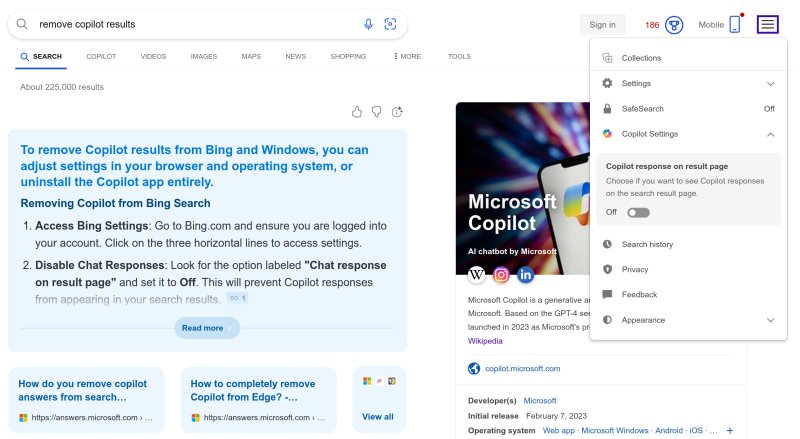The image size is (800, 439).
Task: Click SafeSearch menu entry
Action: [642, 109]
